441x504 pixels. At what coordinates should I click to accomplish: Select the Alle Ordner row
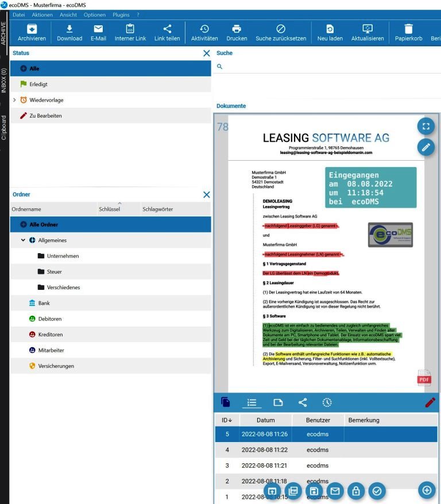click(x=111, y=224)
